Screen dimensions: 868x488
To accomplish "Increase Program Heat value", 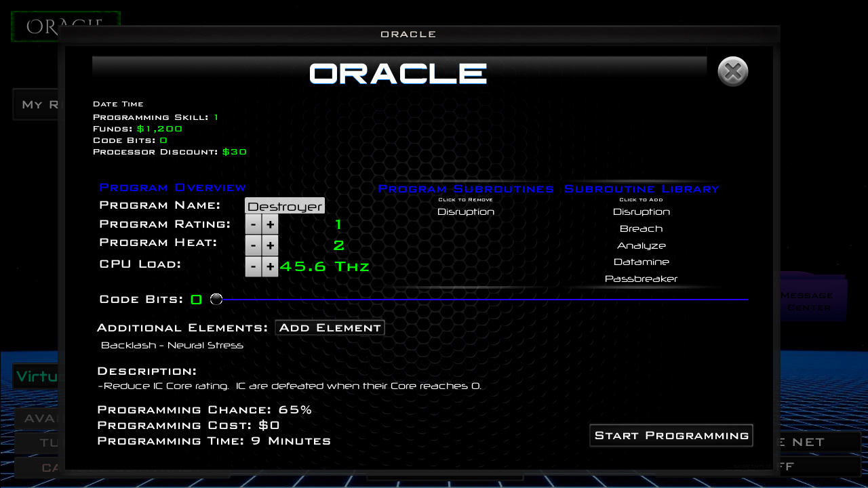I will [270, 245].
